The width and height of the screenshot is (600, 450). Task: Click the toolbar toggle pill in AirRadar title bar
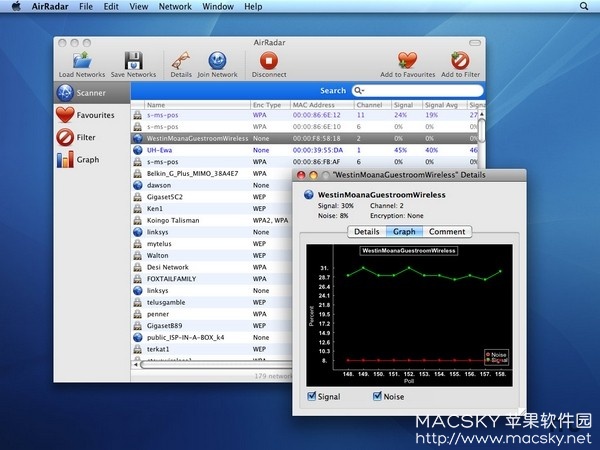point(475,43)
